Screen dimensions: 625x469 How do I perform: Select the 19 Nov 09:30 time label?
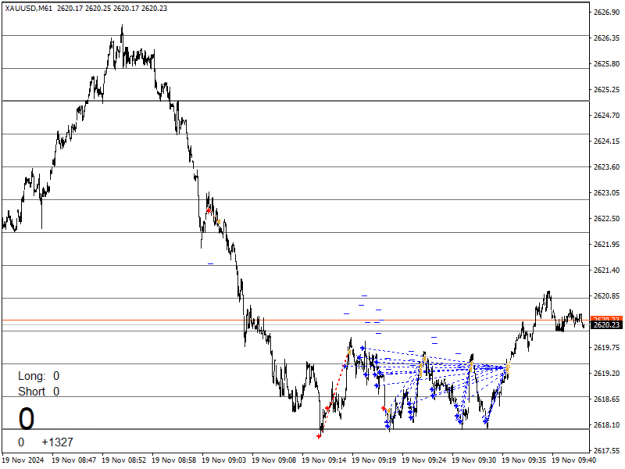click(x=474, y=460)
